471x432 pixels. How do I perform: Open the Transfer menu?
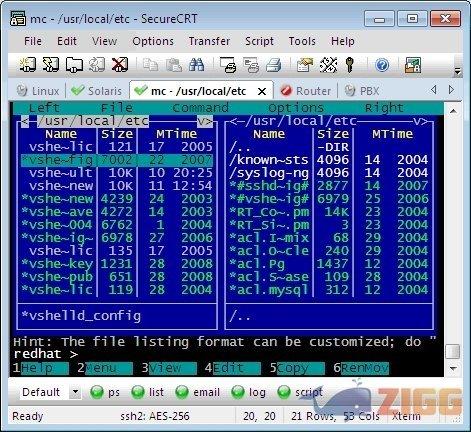(x=209, y=41)
